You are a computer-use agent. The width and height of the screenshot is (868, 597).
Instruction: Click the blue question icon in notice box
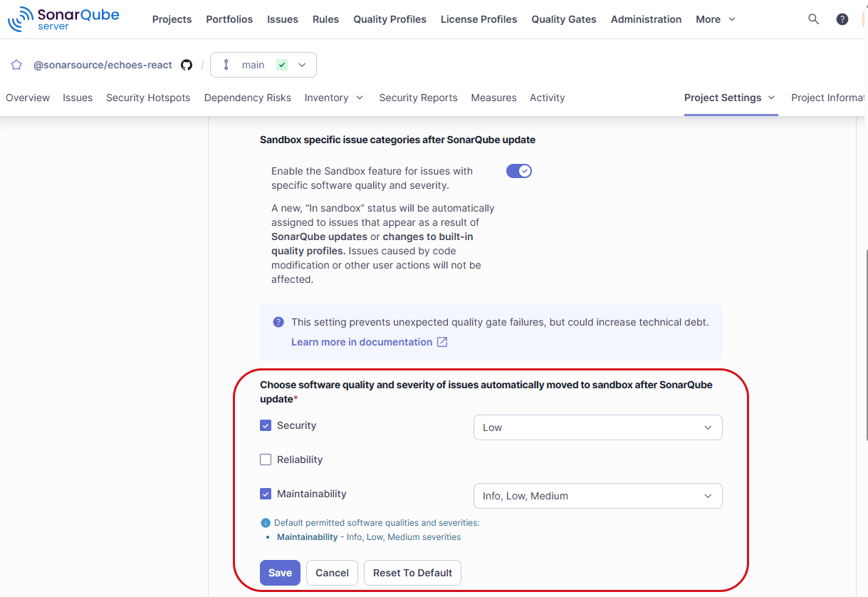click(x=278, y=322)
